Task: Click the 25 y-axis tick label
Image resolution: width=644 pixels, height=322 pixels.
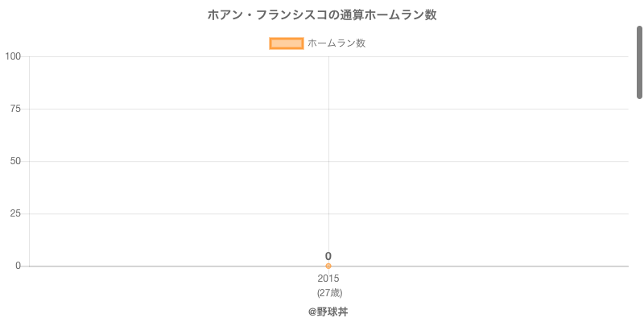Action: [x=15, y=213]
